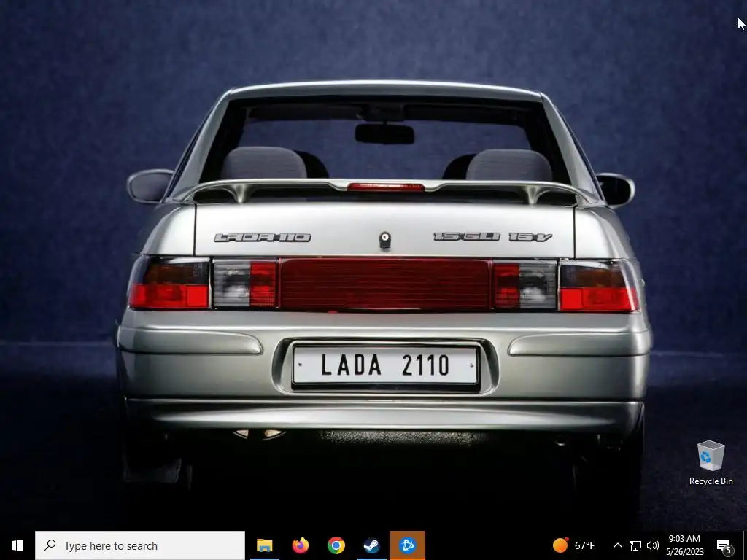Open the volume control tray icon

(653, 545)
